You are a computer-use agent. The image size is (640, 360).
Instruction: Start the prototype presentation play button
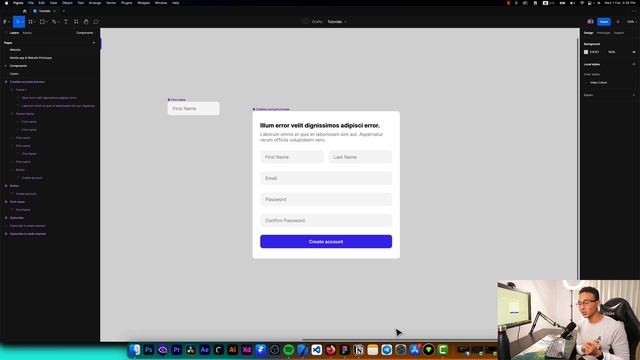[x=618, y=22]
